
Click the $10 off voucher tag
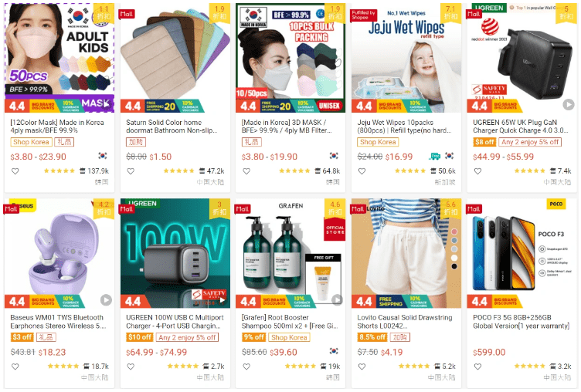coord(140,337)
